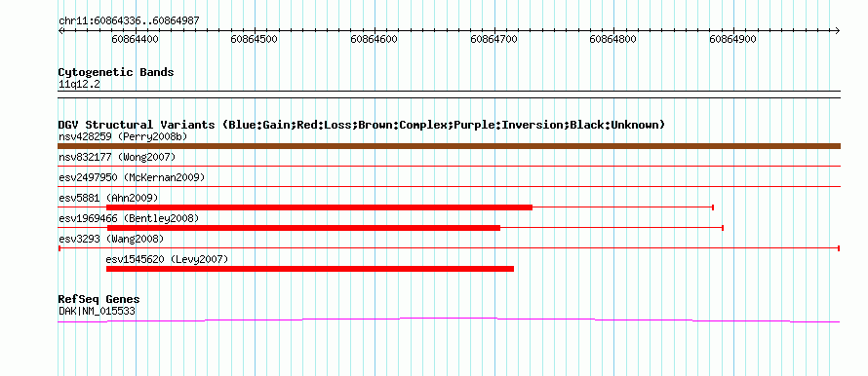Click the thin red esv2497950 loss line

click(449, 186)
